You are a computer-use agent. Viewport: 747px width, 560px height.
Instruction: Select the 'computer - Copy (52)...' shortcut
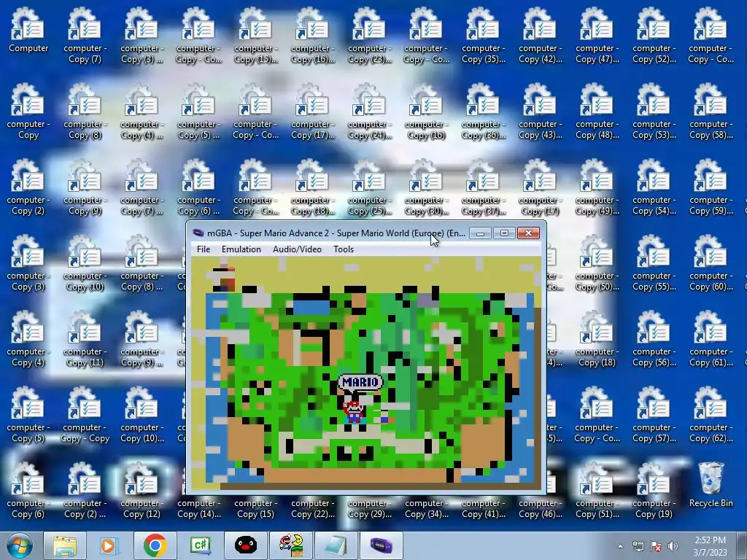(654, 36)
